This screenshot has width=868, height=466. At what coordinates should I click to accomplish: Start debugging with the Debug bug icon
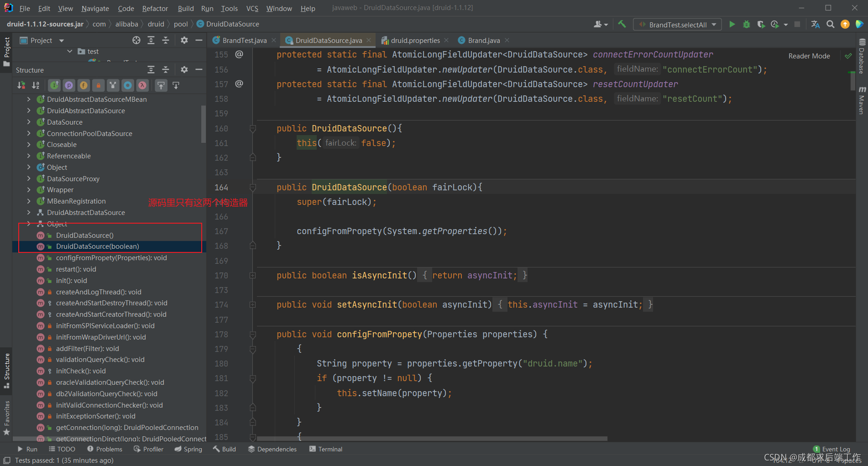(x=747, y=24)
